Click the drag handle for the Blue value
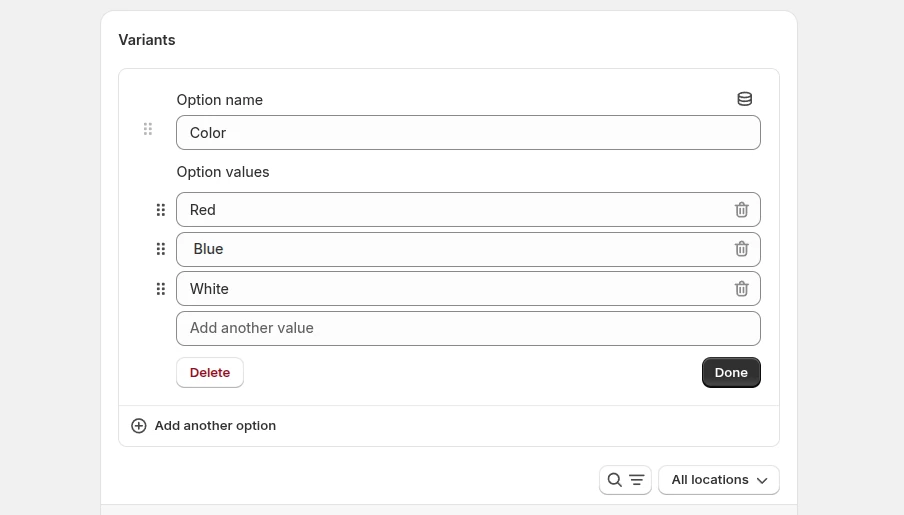904x515 pixels. (161, 249)
